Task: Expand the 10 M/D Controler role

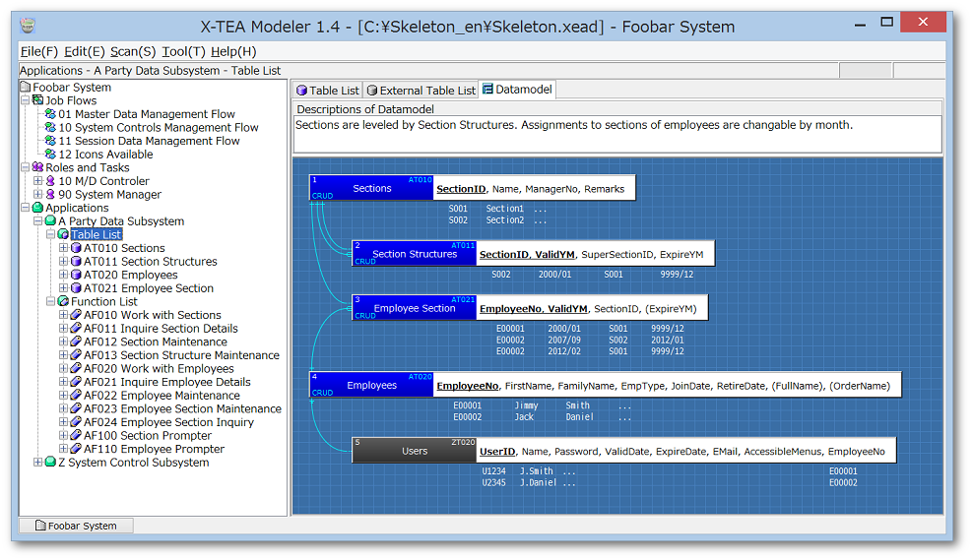Action: tap(37, 181)
